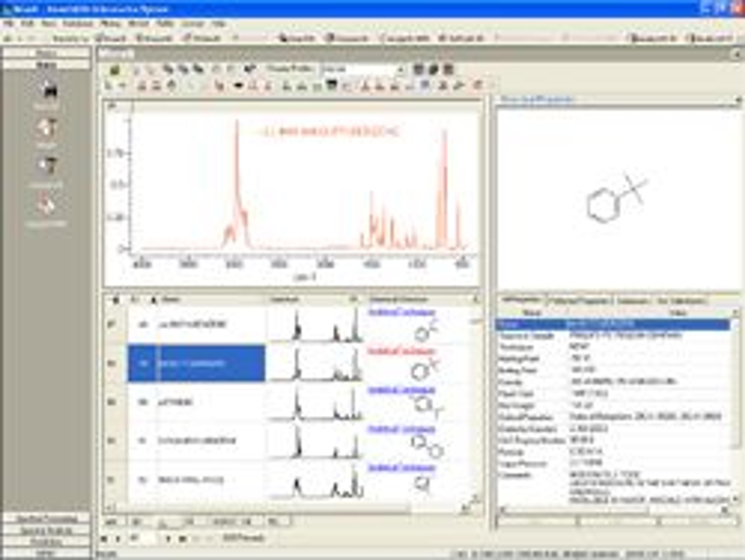Open the Help menu at end of menu bar
This screenshot has width=745, height=560.
coord(219,23)
